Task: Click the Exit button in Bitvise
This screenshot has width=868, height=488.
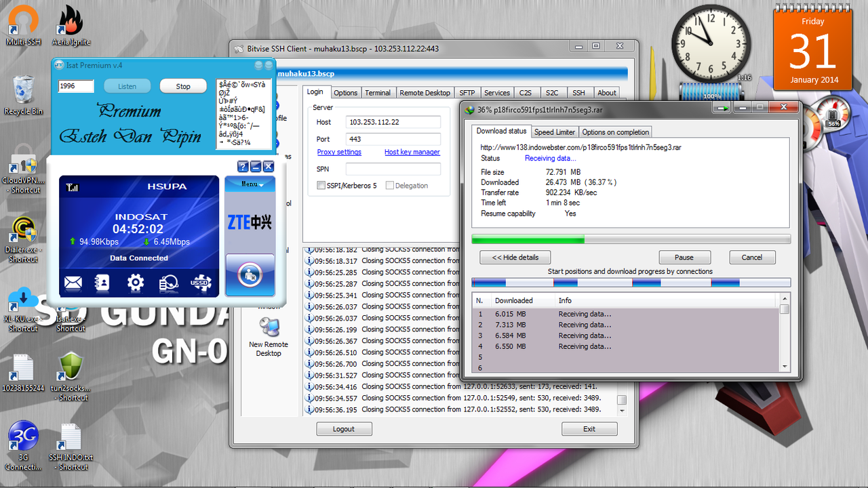Action: pos(589,429)
